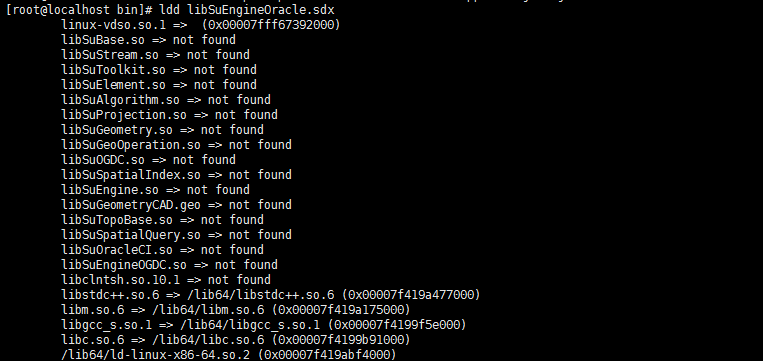Select libSuGeometryCAD.geo entry
Image resolution: width=763 pixels, height=361 pixels.
[131, 205]
